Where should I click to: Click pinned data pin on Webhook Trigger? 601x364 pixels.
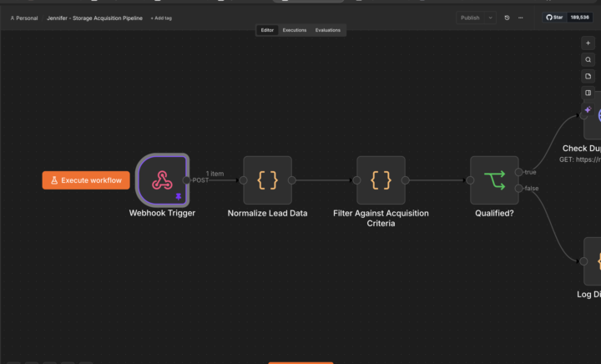(x=179, y=196)
